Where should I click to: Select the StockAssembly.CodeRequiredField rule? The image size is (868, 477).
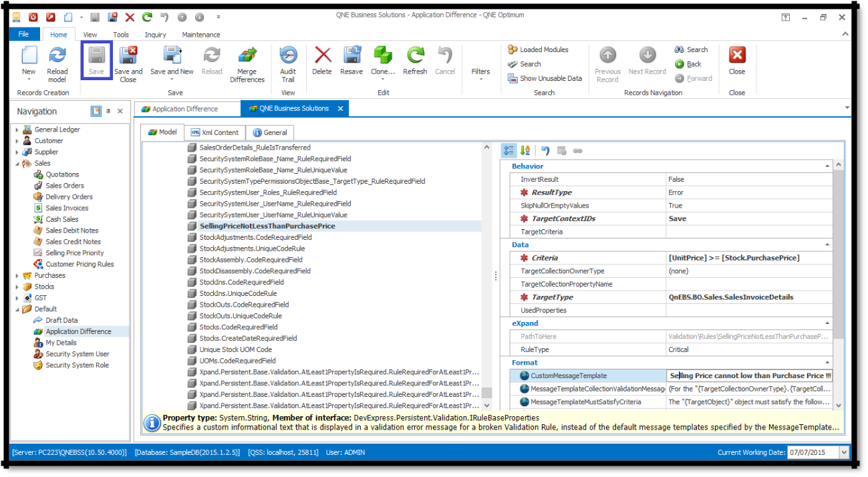tap(251, 260)
